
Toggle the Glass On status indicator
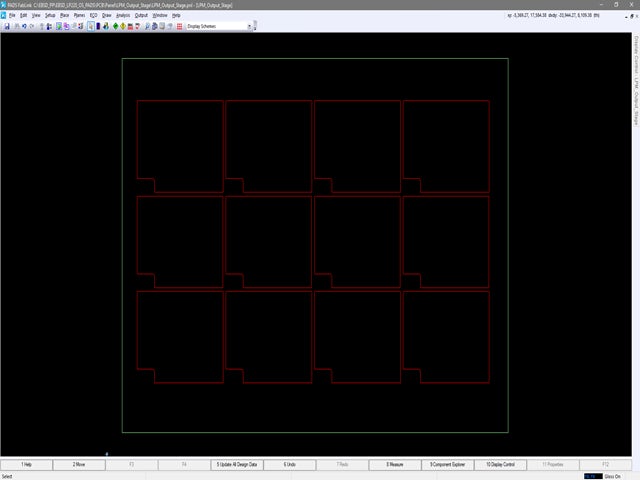(614, 476)
